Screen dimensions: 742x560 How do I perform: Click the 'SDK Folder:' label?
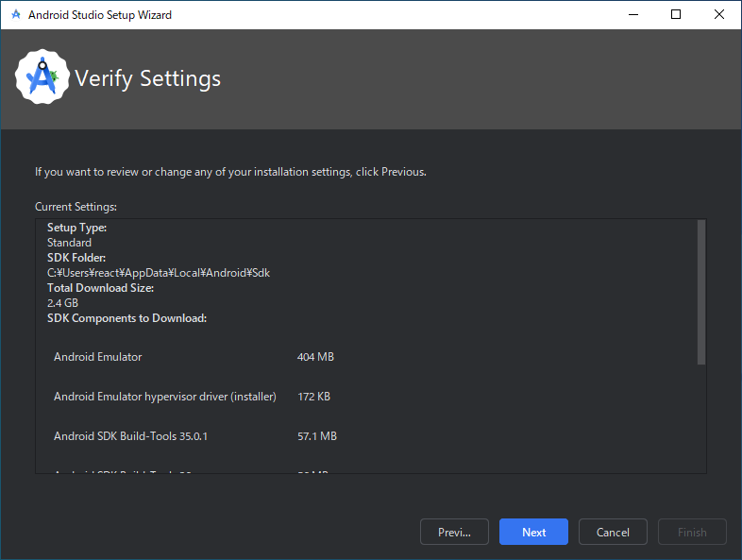pyautogui.click(x=76, y=258)
